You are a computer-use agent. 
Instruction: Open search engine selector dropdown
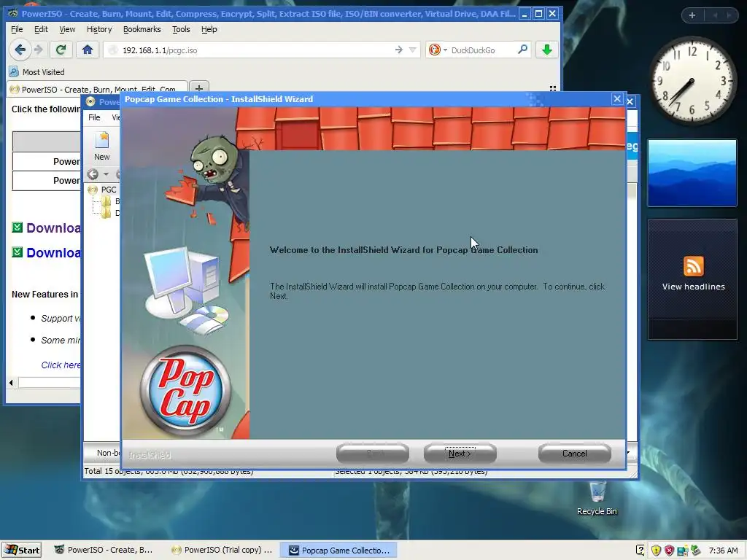tap(437, 50)
